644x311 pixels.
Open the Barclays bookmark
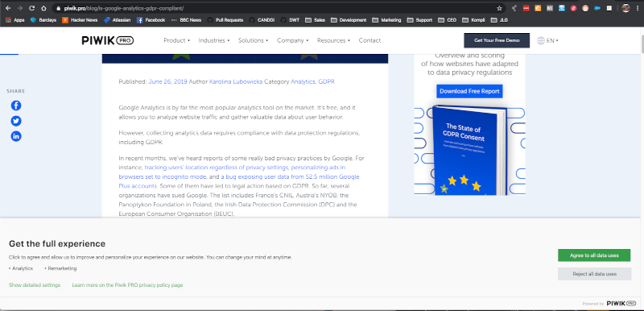point(43,19)
